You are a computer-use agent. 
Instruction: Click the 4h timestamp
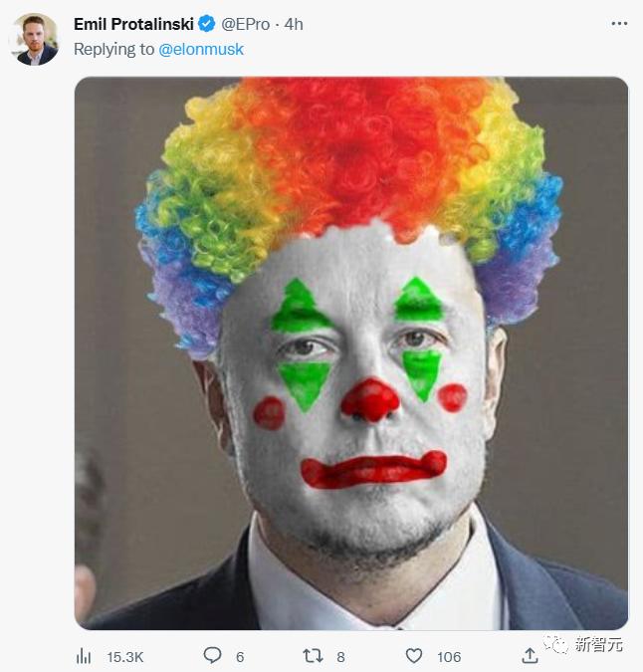[x=294, y=23]
